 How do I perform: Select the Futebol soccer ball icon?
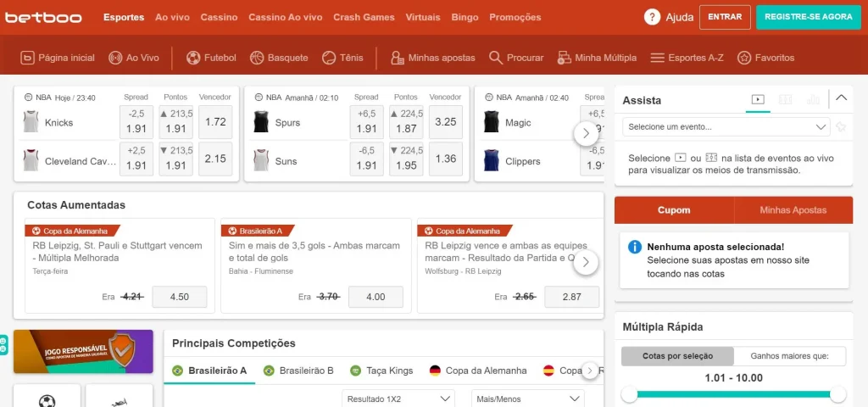[x=193, y=58]
